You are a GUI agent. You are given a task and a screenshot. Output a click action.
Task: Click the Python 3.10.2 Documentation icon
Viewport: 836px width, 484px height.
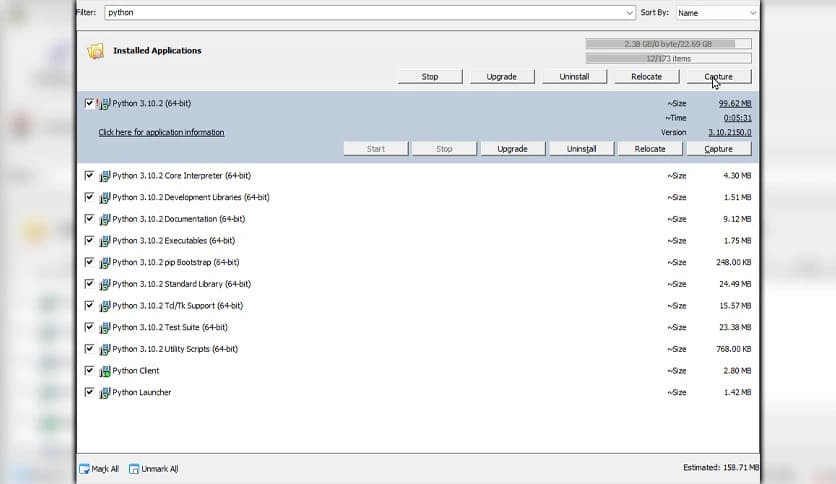[104, 220]
